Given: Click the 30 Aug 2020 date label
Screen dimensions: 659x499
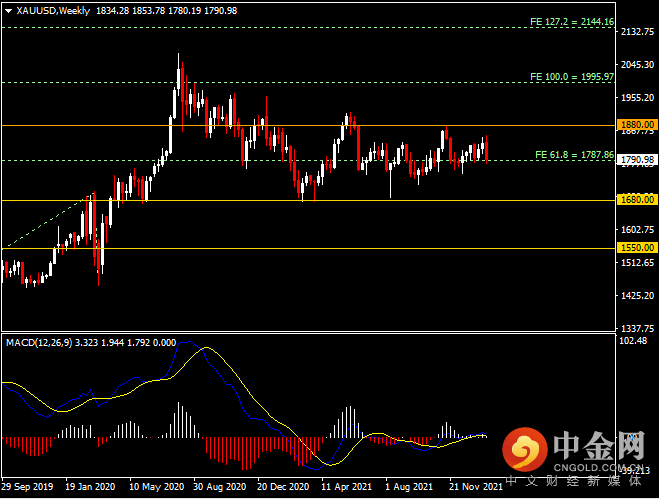Looking at the screenshot, I should pyautogui.click(x=220, y=487).
